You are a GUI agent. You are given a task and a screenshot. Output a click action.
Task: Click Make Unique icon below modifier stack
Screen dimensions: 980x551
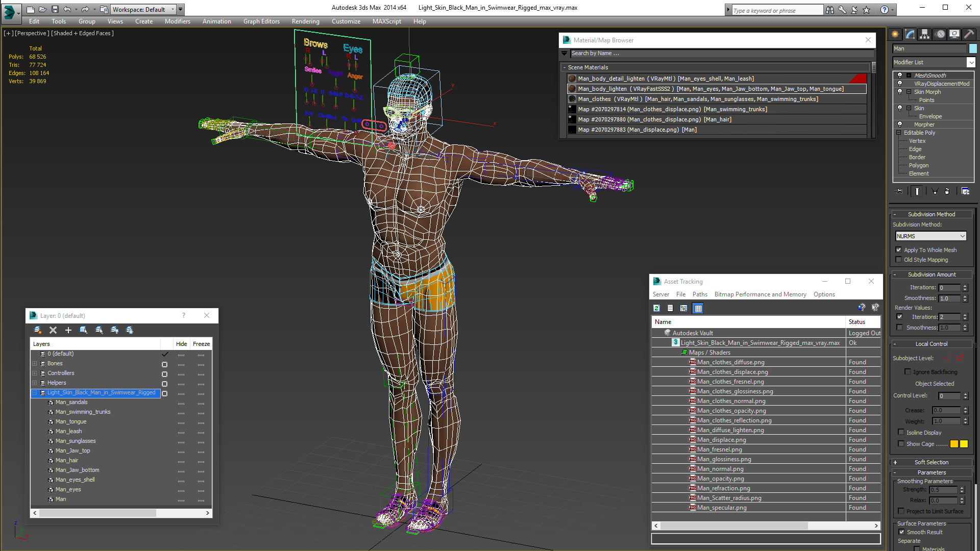935,191
